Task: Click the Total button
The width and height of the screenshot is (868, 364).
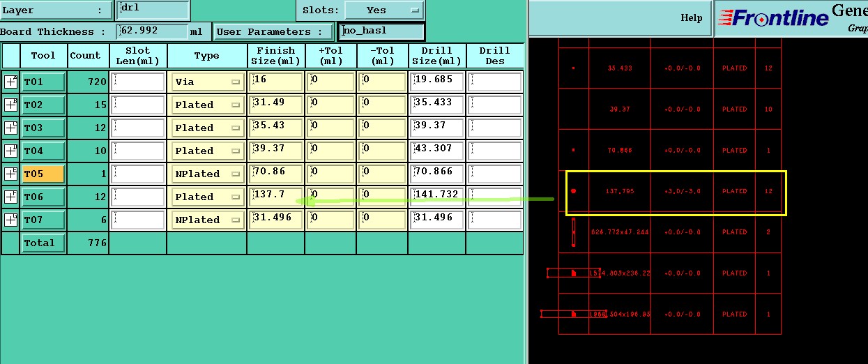Action: point(43,243)
